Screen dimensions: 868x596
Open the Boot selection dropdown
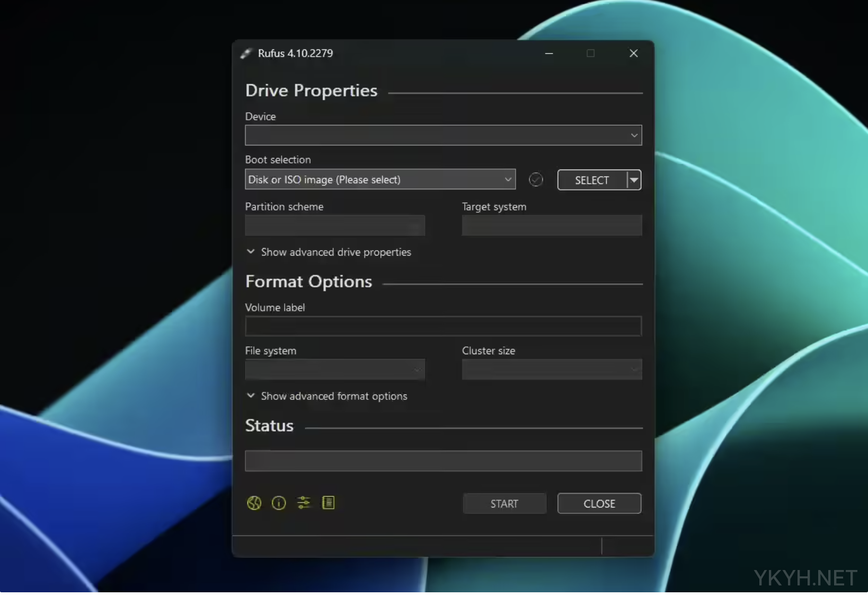click(x=507, y=179)
